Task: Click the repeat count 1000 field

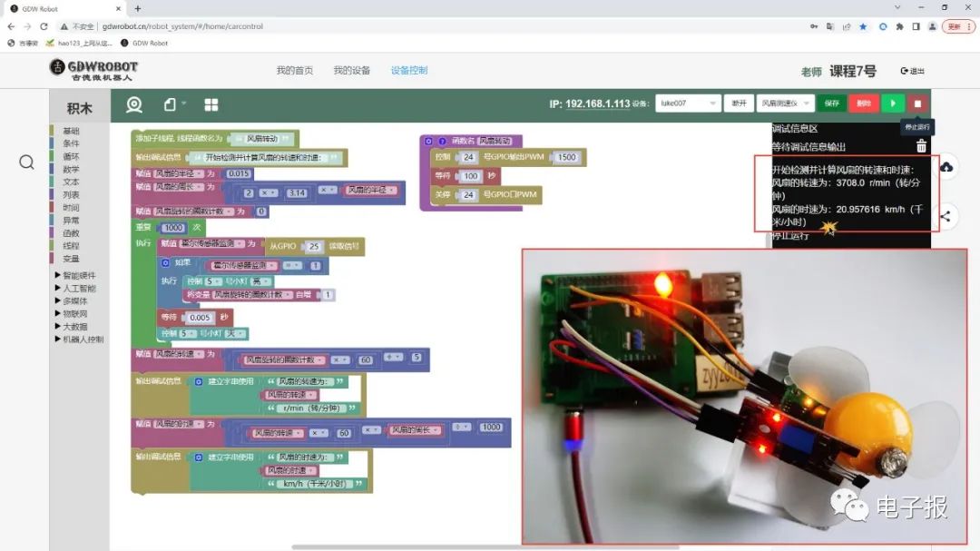Action: click(173, 228)
